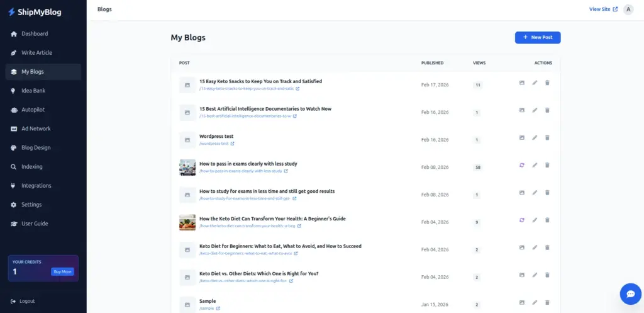Viewport: 644px width, 313px height.
Task: Click the Blogs breadcrumb title
Action: click(x=104, y=9)
